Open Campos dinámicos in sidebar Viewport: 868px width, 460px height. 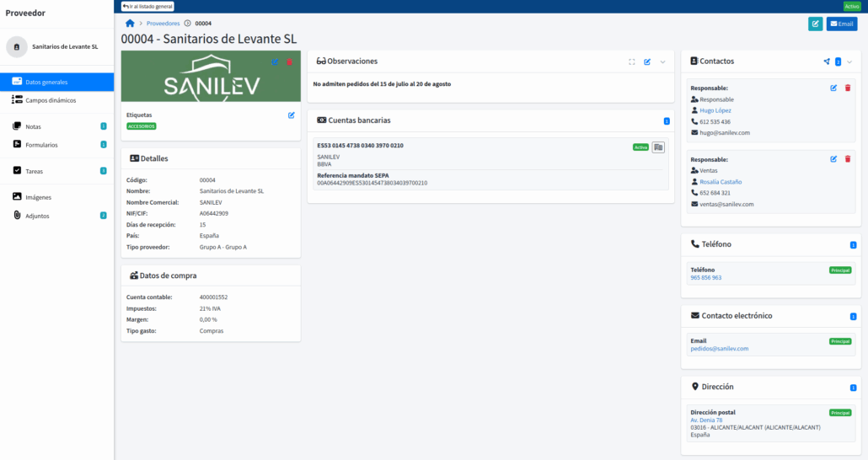57,100
